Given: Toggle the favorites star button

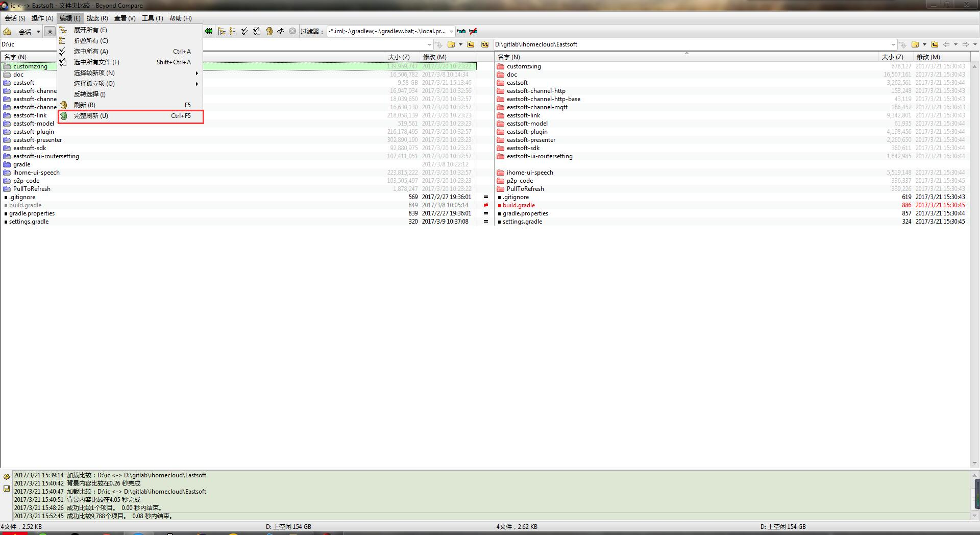Looking at the screenshot, I should [x=50, y=31].
